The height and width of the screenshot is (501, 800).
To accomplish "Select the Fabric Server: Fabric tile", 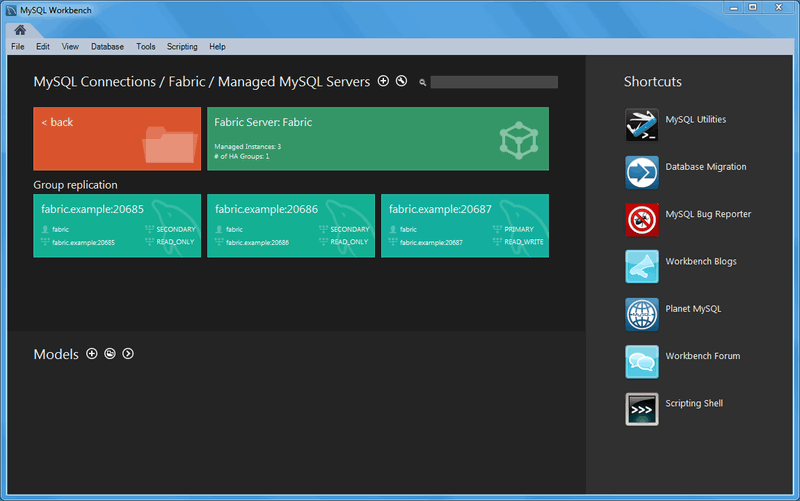I will (378, 139).
